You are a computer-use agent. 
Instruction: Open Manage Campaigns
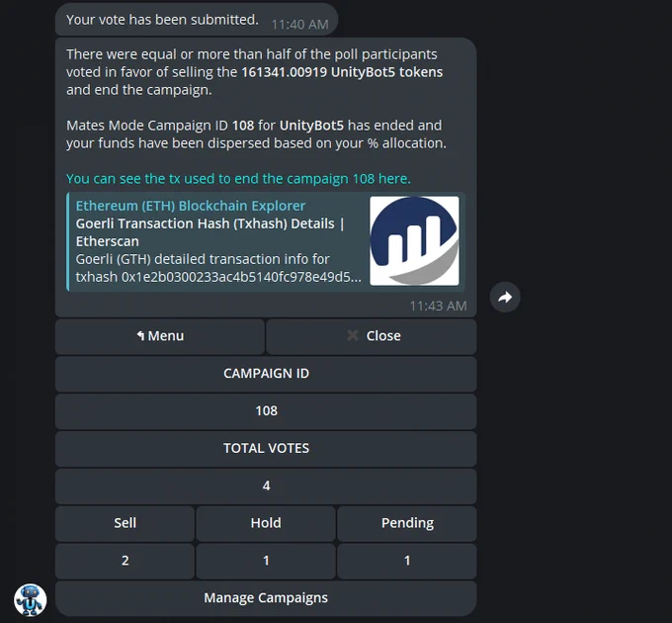click(x=266, y=598)
